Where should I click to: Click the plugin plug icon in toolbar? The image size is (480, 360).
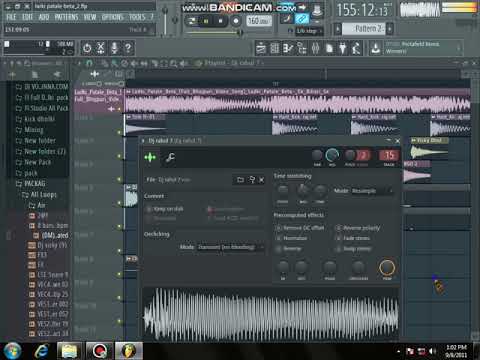pyautogui.click(x=343, y=49)
